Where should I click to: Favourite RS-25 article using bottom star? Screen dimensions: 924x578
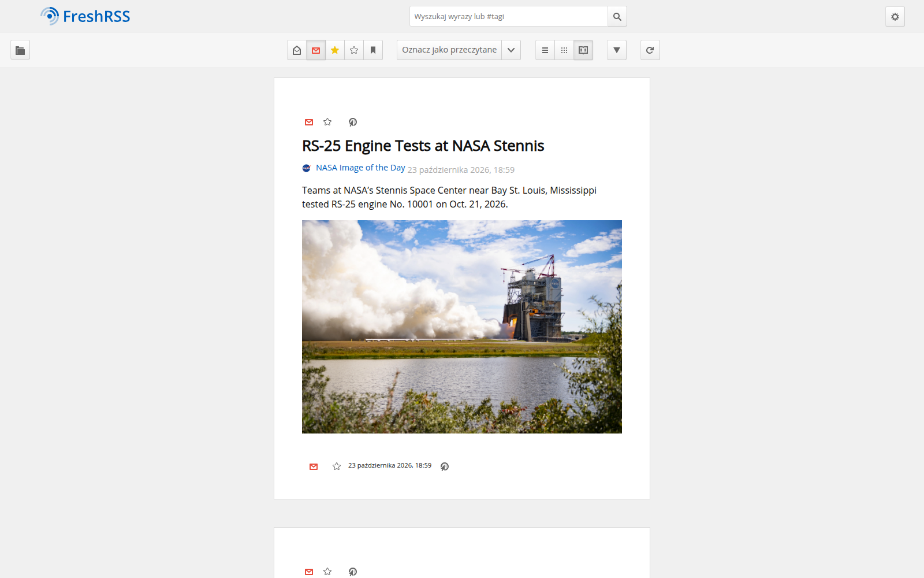(337, 466)
